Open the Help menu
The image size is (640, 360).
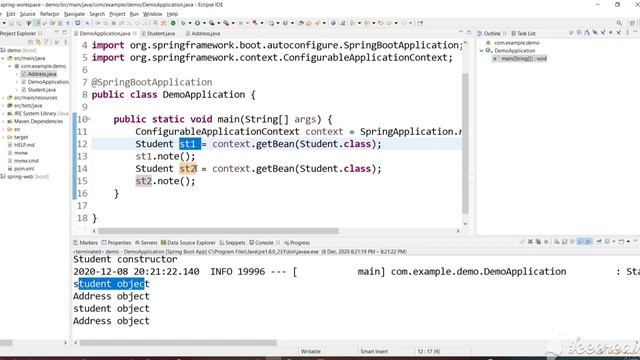click(x=172, y=14)
